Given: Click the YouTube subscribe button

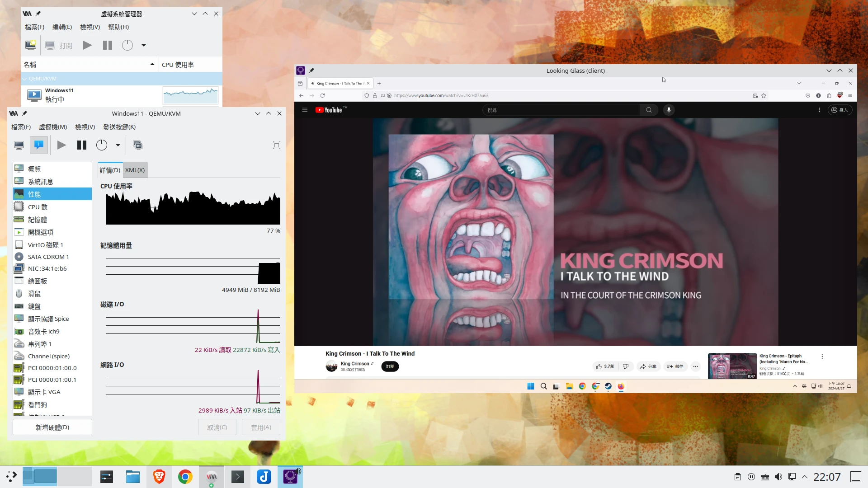Looking at the screenshot, I should (x=390, y=366).
